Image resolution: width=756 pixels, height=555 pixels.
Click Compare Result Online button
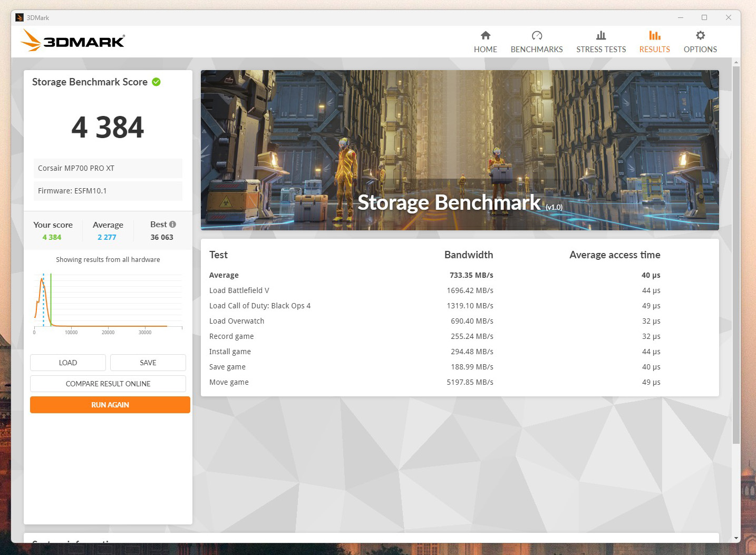click(x=108, y=384)
